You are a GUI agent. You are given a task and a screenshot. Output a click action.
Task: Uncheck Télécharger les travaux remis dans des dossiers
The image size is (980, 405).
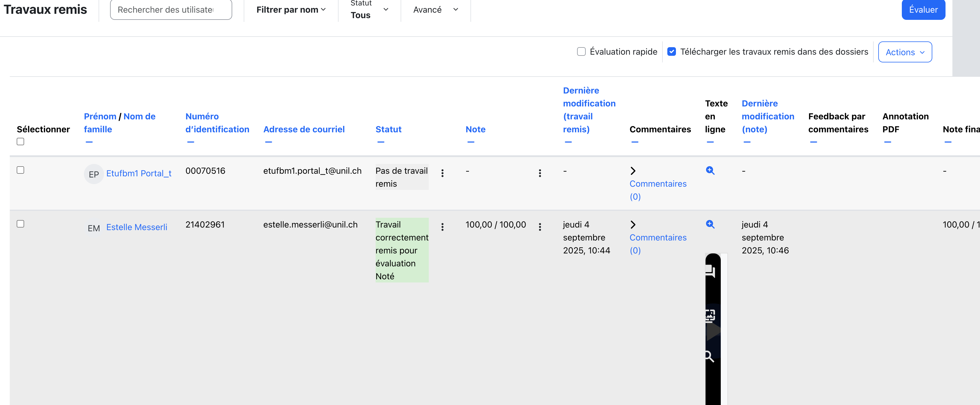point(671,51)
